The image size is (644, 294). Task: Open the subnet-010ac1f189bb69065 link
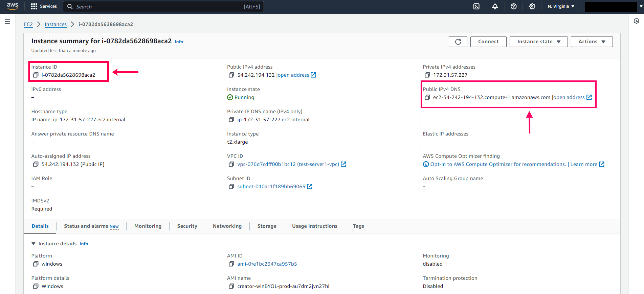[x=271, y=187]
